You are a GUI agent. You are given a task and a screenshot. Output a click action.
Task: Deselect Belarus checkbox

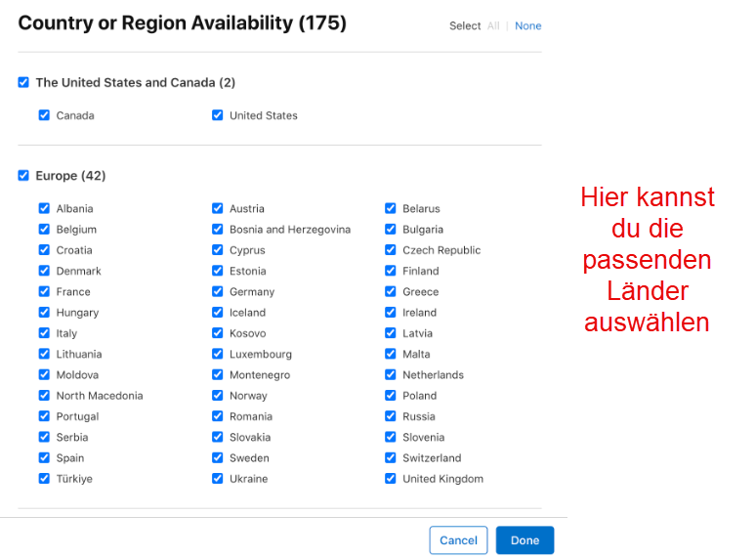[391, 208]
